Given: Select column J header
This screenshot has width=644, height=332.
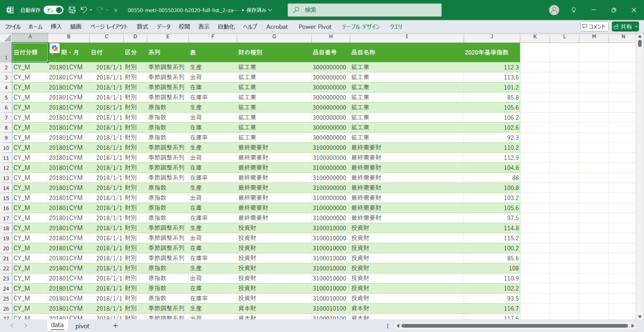Looking at the screenshot, I should [x=492, y=36].
